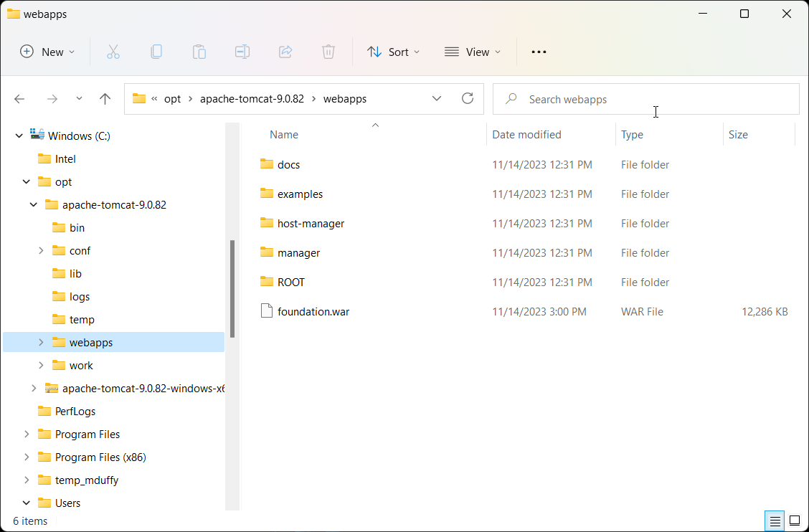Go forward with the right arrow
809x532 pixels.
52,99
